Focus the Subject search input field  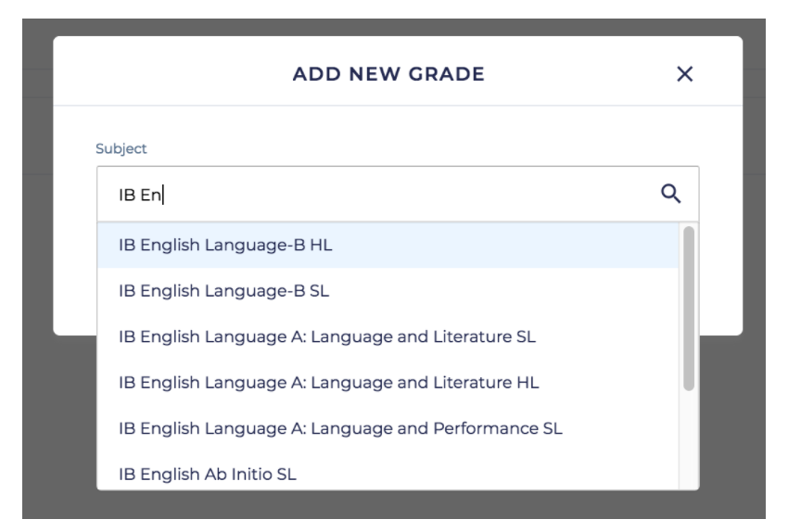(x=371, y=194)
